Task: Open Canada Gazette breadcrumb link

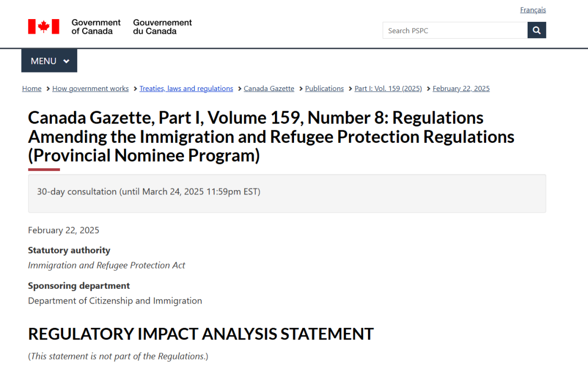Action: [269, 88]
